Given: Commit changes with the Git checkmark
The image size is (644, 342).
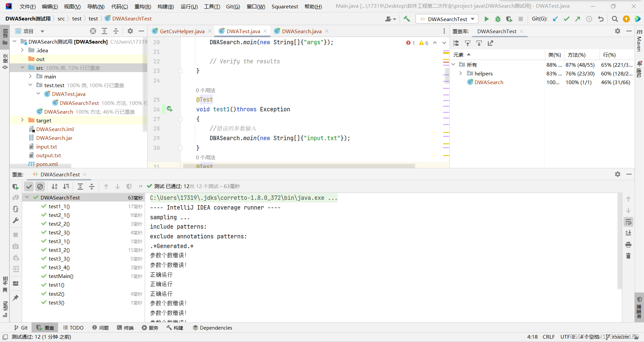Looking at the screenshot, I should point(567,19).
